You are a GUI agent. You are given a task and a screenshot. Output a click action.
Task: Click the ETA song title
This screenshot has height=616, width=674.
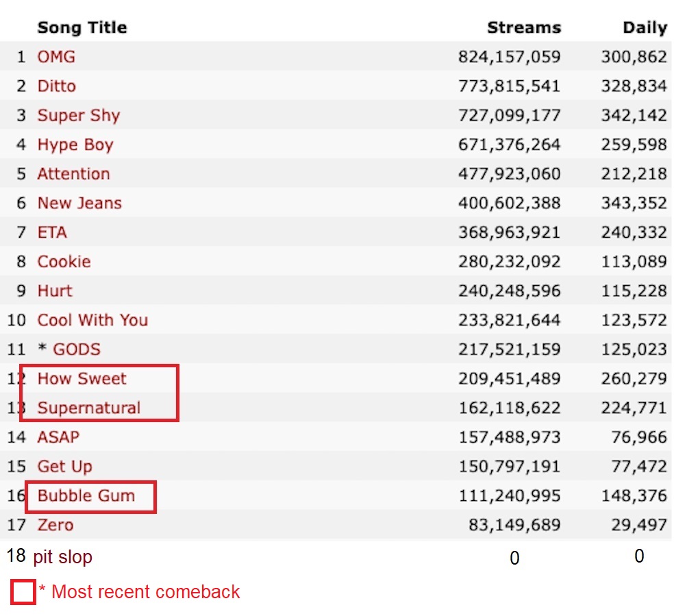52,232
